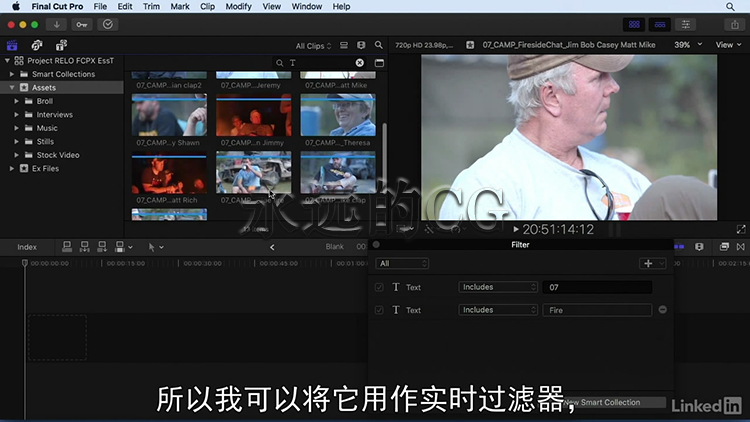Show the Libraries sidebar icon
Image resolution: width=750 pixels, height=422 pixels.
12,45
